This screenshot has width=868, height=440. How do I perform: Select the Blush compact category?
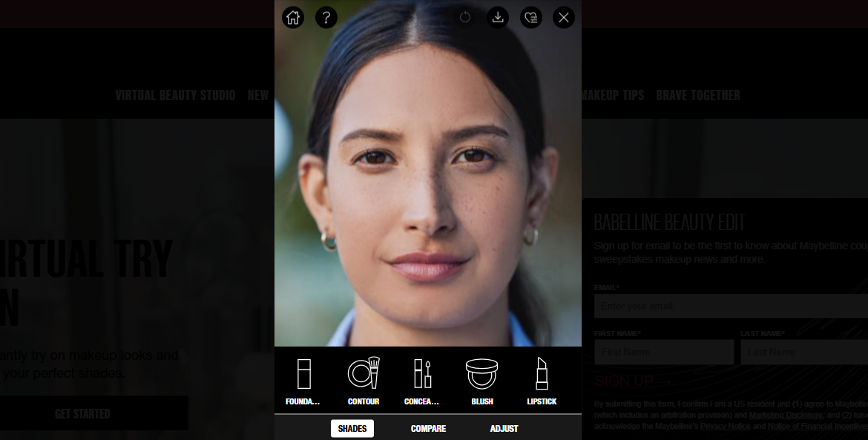pyautogui.click(x=482, y=381)
